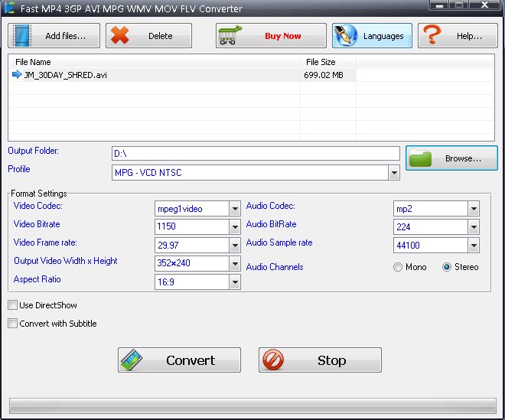Expand the Video Codec dropdown
The height and width of the screenshot is (420, 505).
[235, 209]
